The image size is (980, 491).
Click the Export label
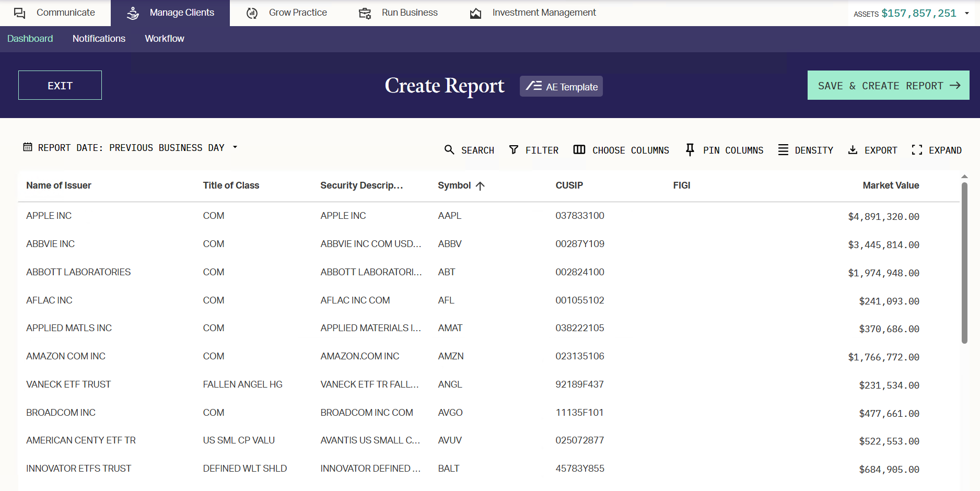pyautogui.click(x=881, y=150)
